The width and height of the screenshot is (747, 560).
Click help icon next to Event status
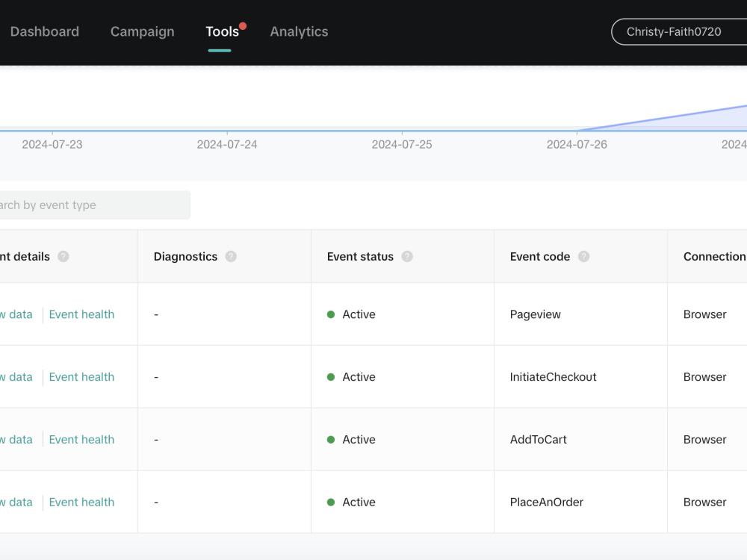[407, 257]
